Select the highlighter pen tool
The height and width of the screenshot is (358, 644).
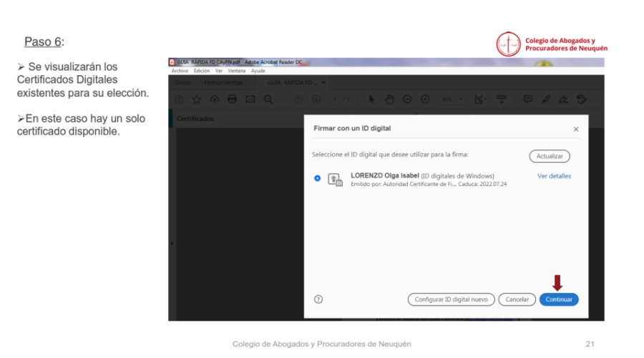click(545, 99)
